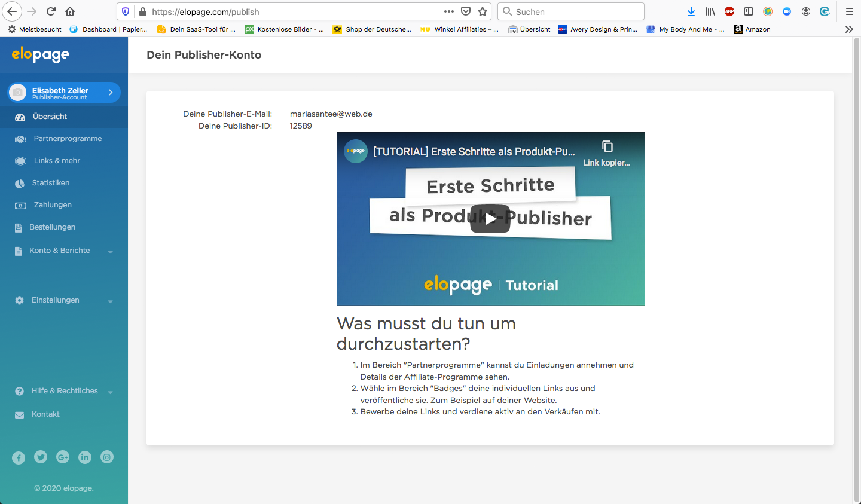Open the Instagram icon link
The image size is (861, 504).
[x=107, y=457]
